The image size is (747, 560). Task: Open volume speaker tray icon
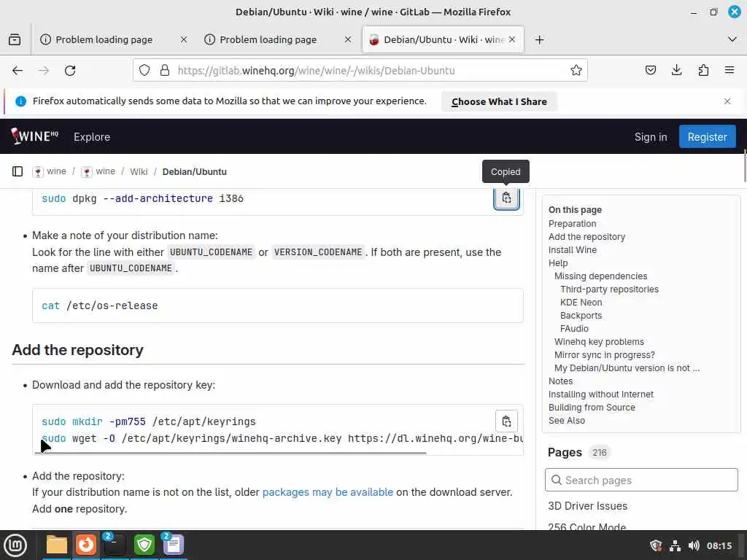pyautogui.click(x=694, y=545)
